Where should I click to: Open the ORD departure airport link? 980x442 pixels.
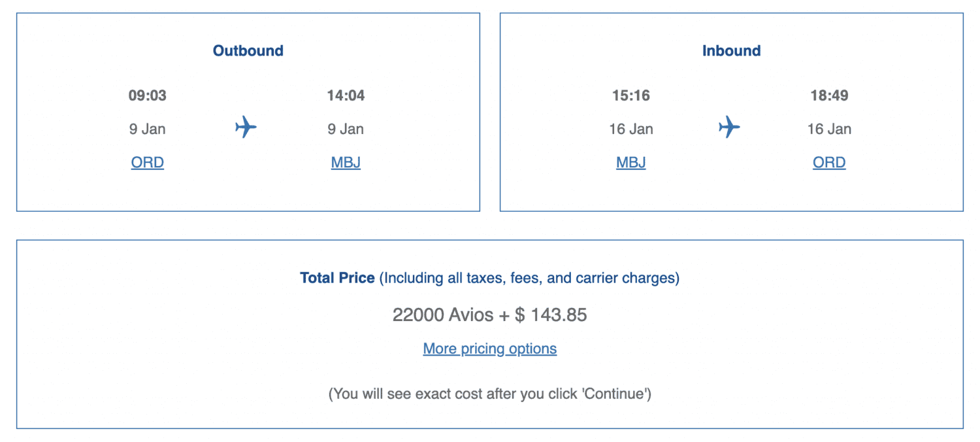pyautogui.click(x=147, y=162)
